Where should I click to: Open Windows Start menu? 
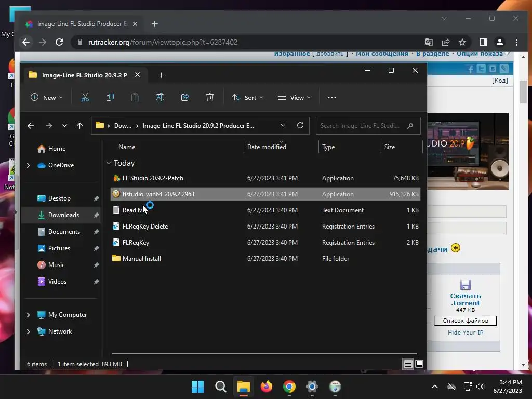point(197,387)
